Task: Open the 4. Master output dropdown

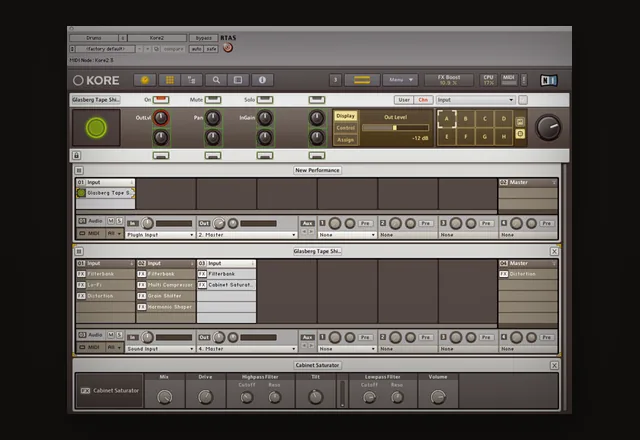Action: 247,349
